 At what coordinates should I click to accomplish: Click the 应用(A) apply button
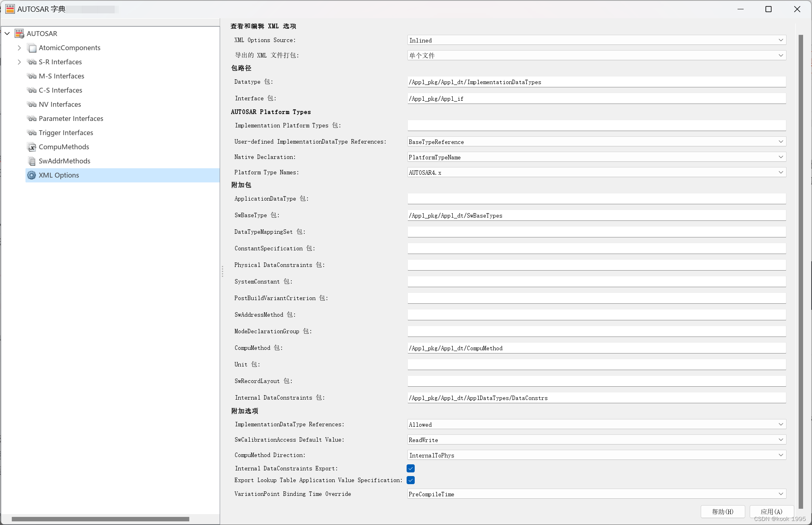(x=771, y=512)
